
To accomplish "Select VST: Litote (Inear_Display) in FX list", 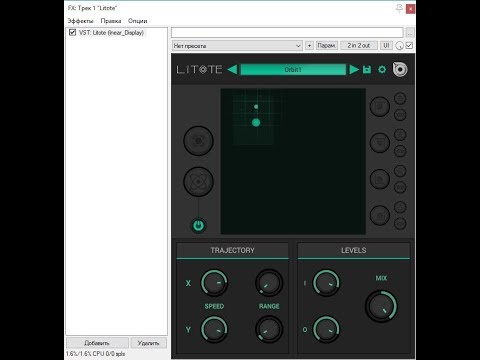I will tap(111, 33).
